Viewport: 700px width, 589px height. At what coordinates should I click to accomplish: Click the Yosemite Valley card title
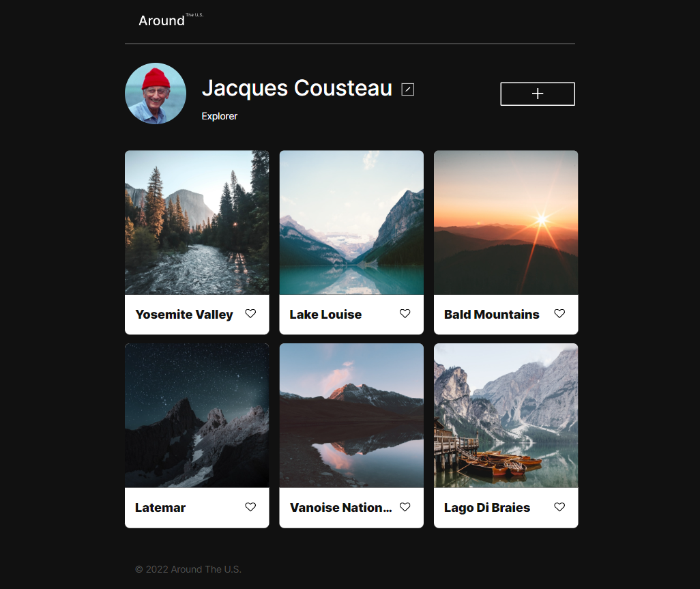coord(184,315)
